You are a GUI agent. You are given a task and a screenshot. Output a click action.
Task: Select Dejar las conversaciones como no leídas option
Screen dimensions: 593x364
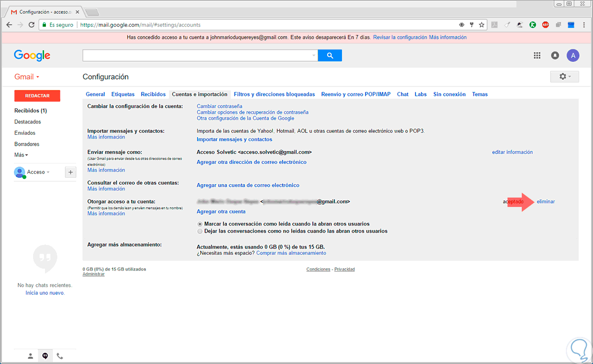(x=200, y=231)
